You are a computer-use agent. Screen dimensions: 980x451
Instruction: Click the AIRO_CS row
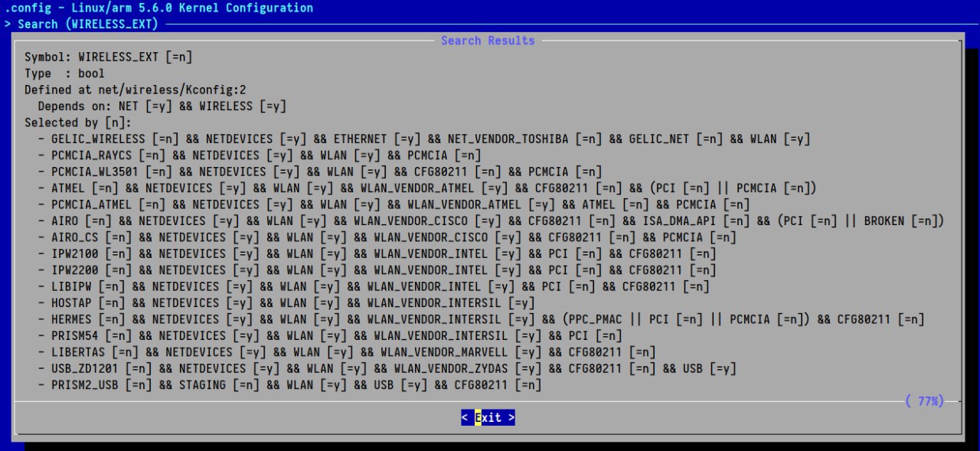[387, 237]
